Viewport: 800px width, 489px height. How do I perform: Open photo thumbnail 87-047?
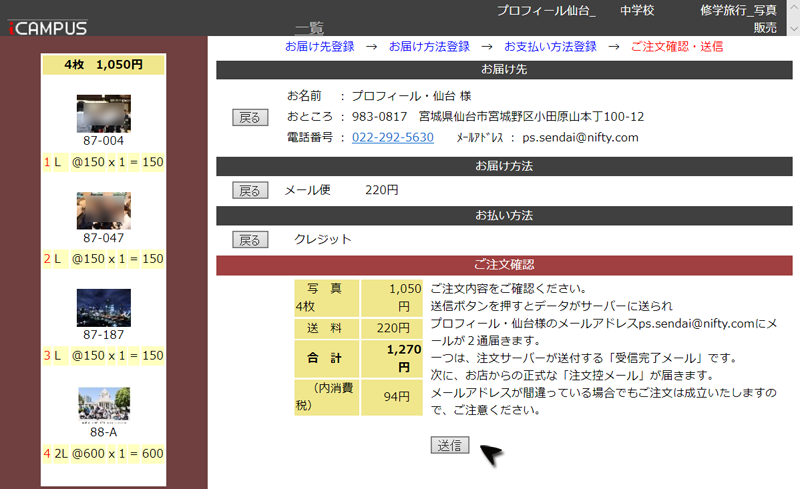pyautogui.click(x=103, y=210)
